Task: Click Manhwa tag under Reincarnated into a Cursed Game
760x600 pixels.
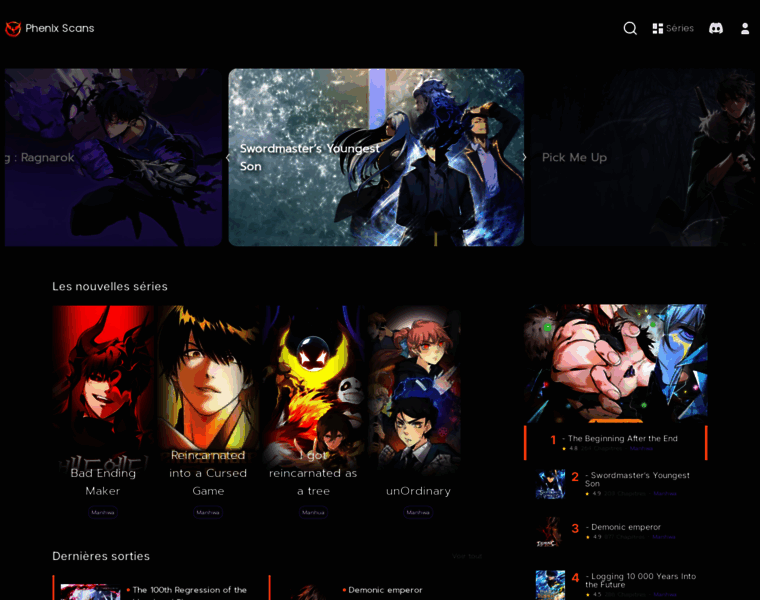Action: [x=208, y=512]
